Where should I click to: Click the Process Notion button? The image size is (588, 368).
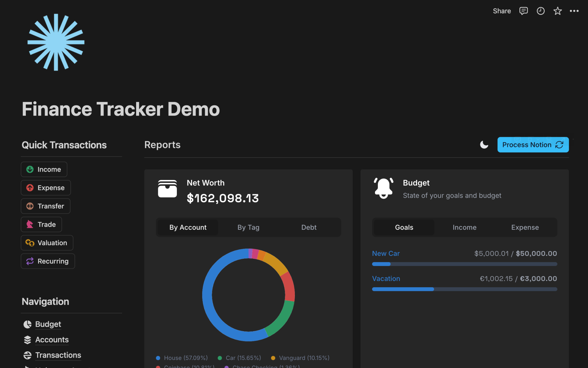tap(533, 145)
